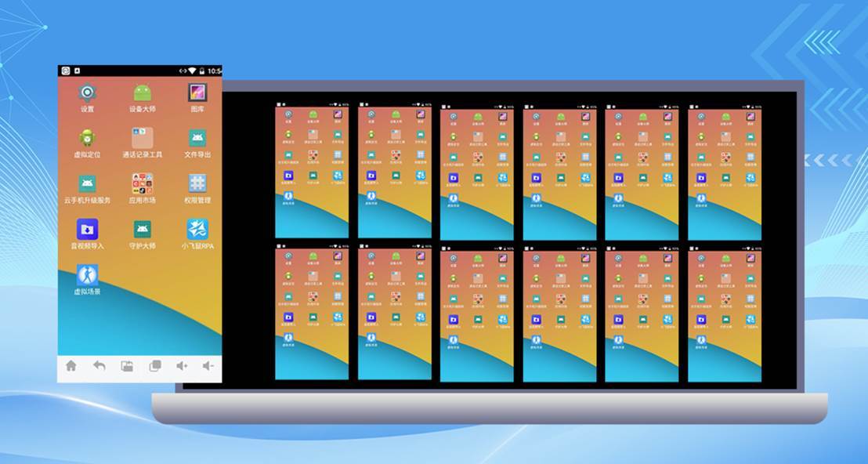Select the fifth phone screen in top row
This screenshot has width=868, height=464.
pyautogui.click(x=642, y=172)
